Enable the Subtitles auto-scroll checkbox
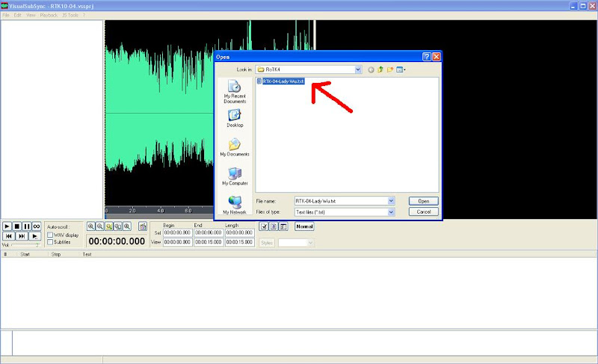 tap(50, 242)
